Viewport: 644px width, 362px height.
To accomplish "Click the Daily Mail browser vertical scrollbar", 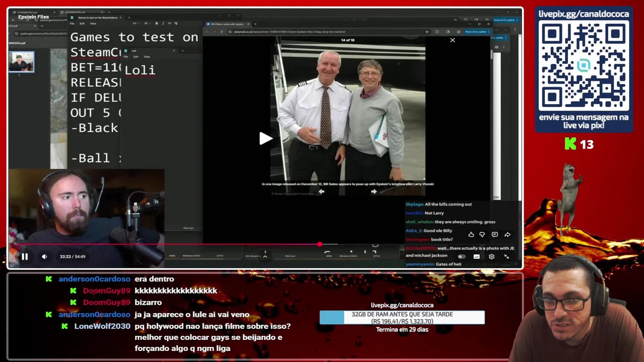I will tap(492, 55).
